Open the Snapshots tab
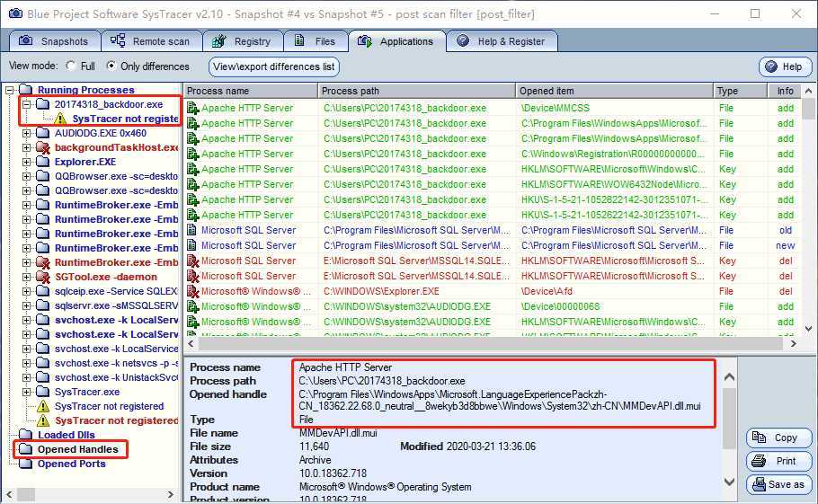Screen dimensions: 818x504 coord(54,41)
